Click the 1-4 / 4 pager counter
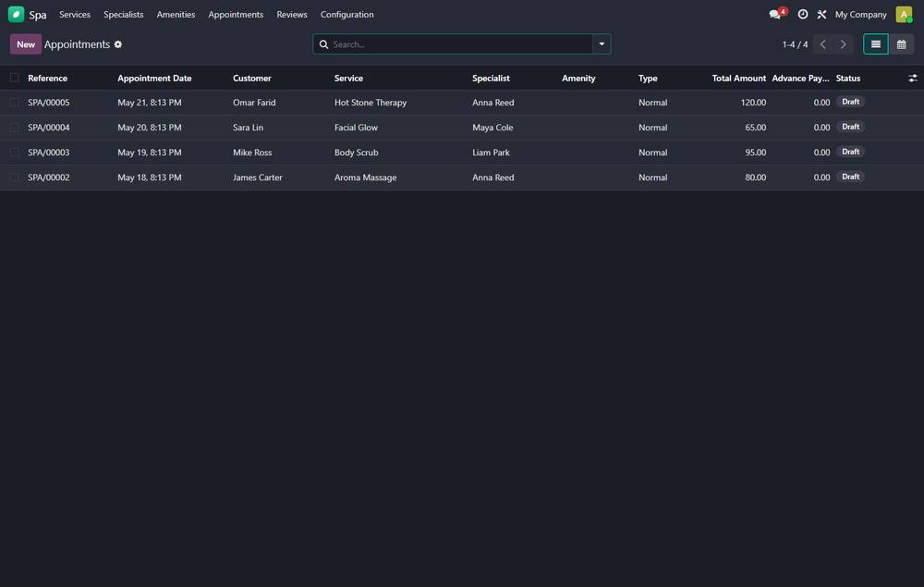 pos(795,44)
